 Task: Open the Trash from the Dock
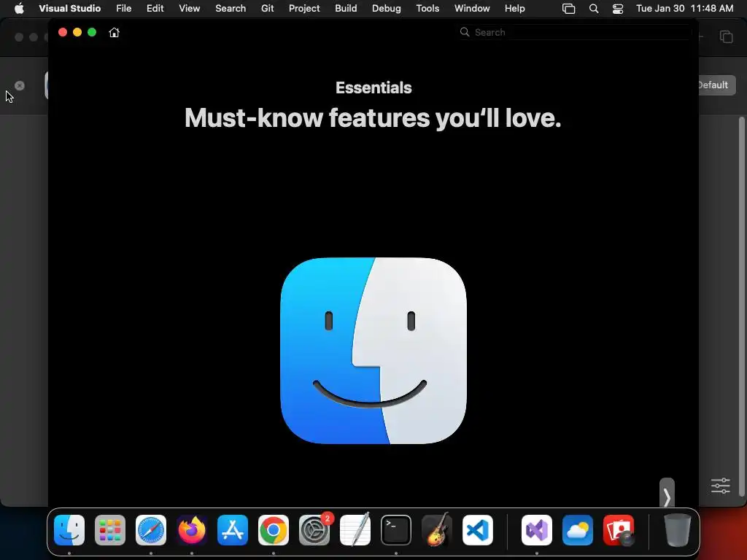678,530
